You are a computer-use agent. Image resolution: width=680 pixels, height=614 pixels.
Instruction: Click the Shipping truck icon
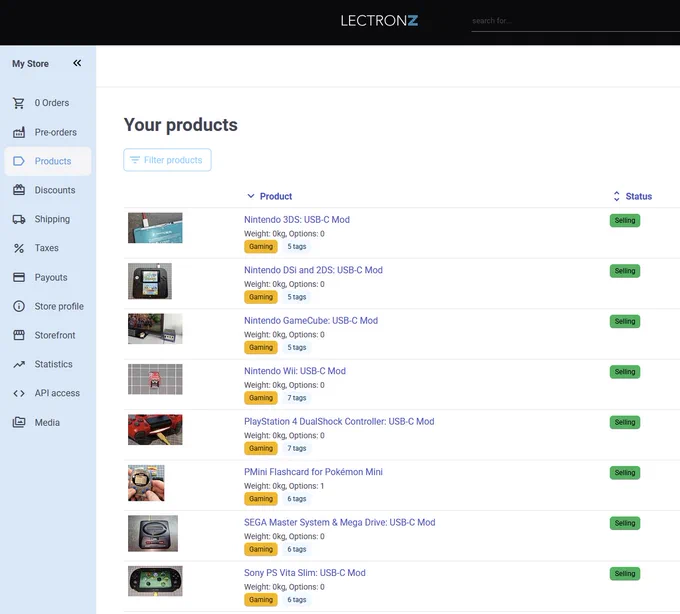(x=19, y=219)
